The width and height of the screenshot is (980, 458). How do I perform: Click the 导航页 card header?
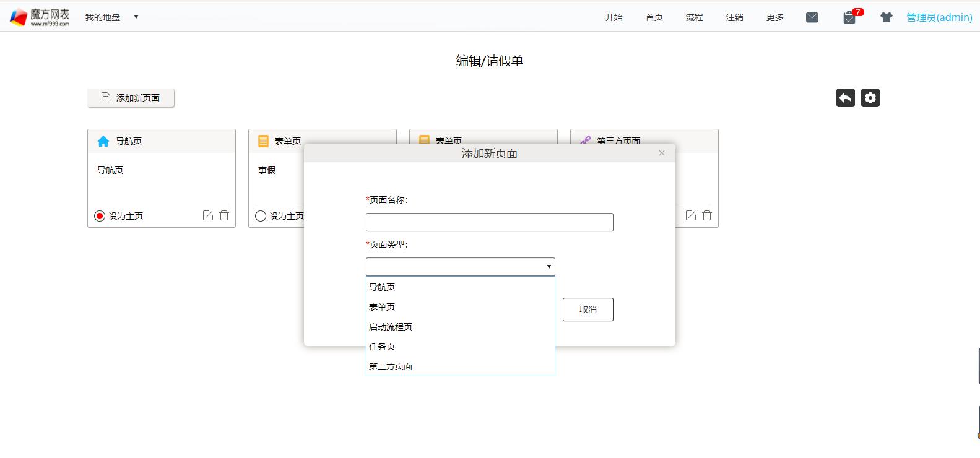click(x=162, y=141)
